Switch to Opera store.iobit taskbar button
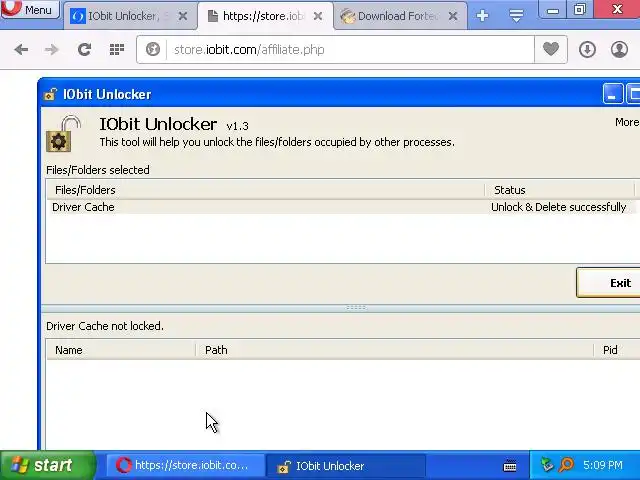 click(x=185, y=465)
